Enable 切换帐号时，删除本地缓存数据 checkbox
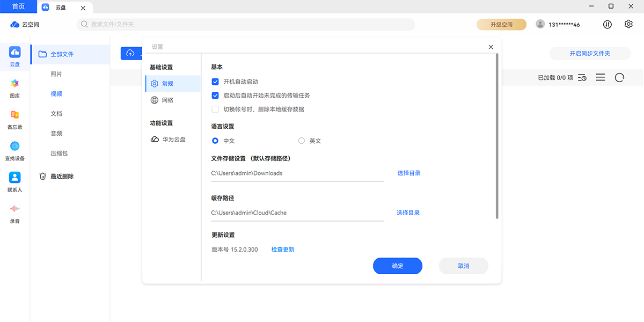The height and width of the screenshot is (322, 644). (215, 109)
